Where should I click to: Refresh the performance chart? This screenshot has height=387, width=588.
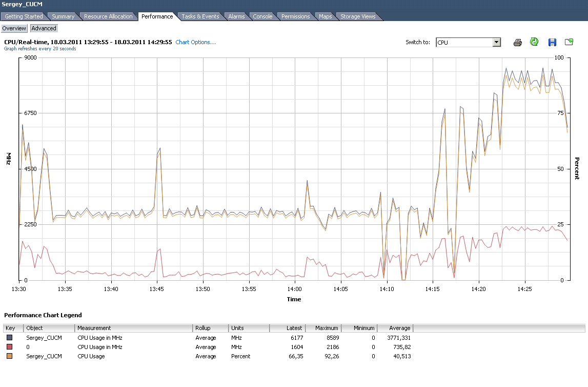coord(534,42)
